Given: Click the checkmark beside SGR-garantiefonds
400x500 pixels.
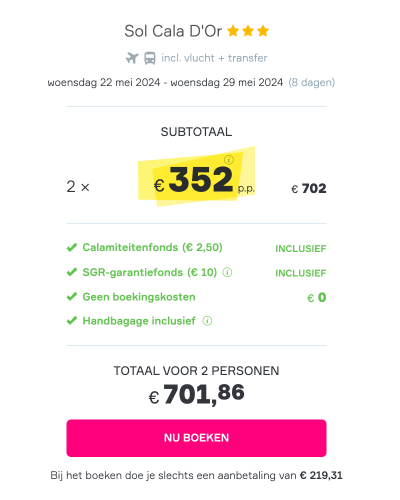Looking at the screenshot, I should (x=72, y=272).
